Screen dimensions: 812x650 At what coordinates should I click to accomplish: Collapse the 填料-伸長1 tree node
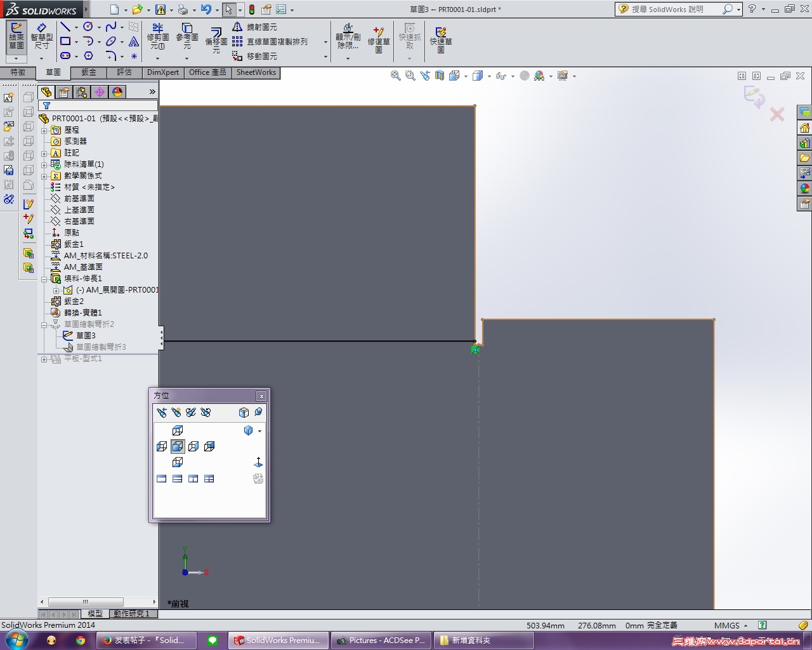(x=44, y=279)
